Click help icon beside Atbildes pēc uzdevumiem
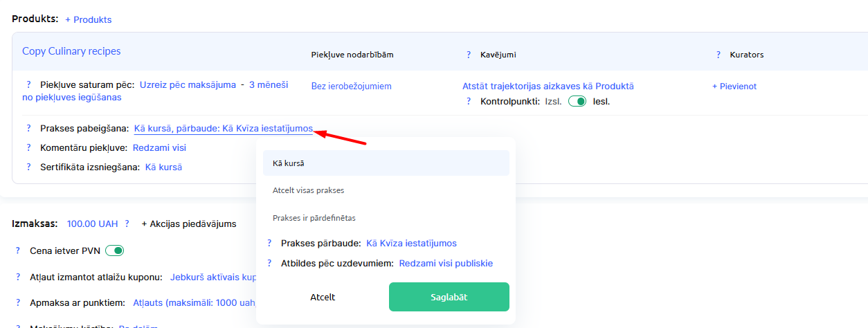Screen dimensions: 868x328 [269, 263]
